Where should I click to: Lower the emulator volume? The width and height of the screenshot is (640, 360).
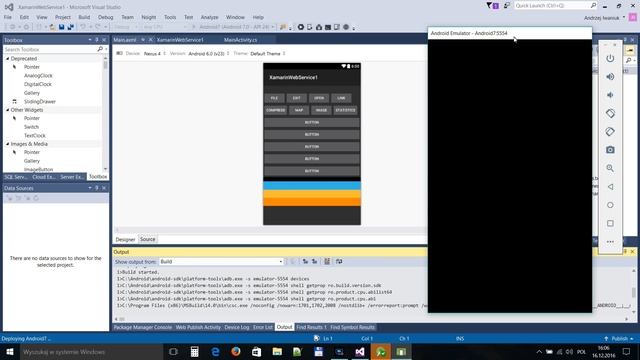click(x=610, y=95)
